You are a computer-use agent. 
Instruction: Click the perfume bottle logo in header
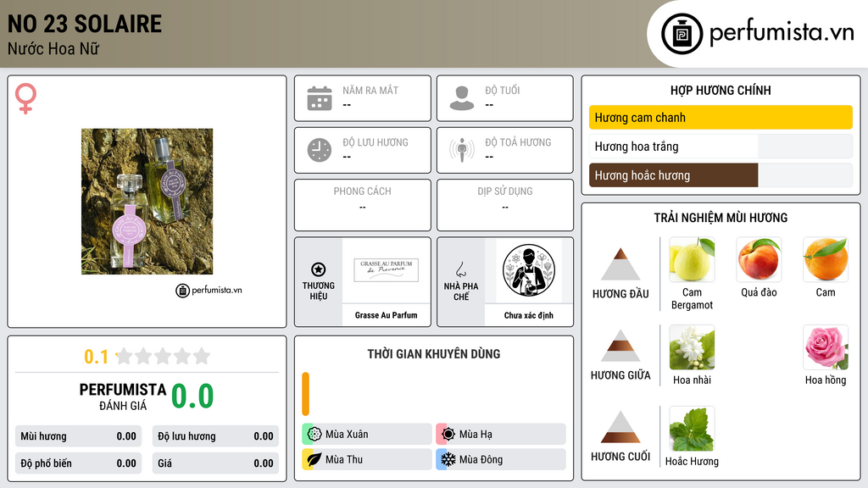pos(682,34)
